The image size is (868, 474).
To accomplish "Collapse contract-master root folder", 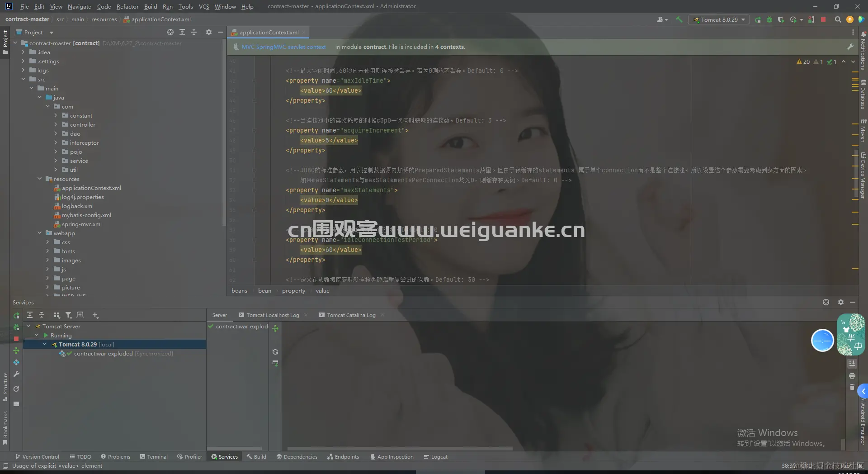I will click(x=15, y=43).
